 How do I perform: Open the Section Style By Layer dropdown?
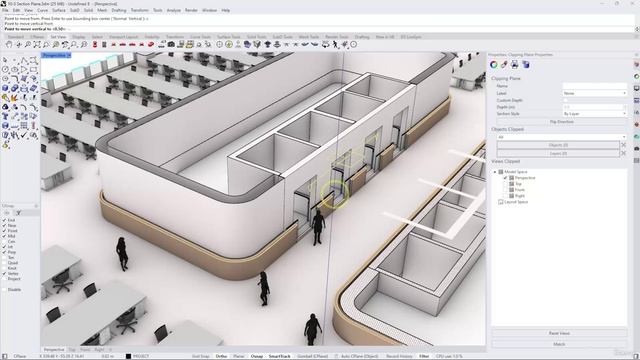pos(595,113)
